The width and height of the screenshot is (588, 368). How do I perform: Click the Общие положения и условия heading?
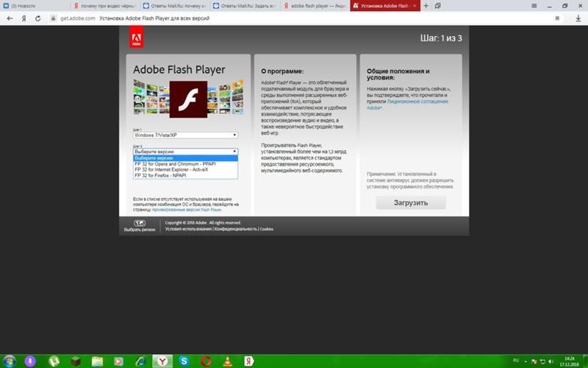pyautogui.click(x=398, y=74)
